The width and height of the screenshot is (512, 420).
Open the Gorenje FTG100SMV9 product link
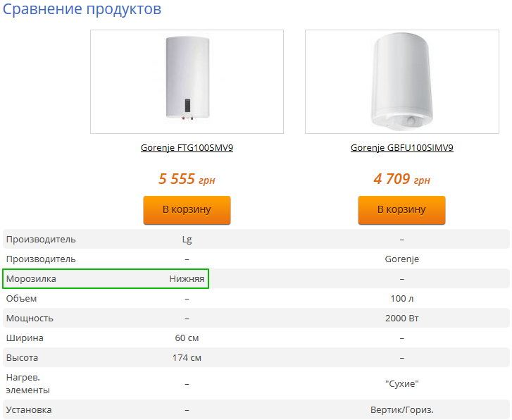[x=187, y=148]
